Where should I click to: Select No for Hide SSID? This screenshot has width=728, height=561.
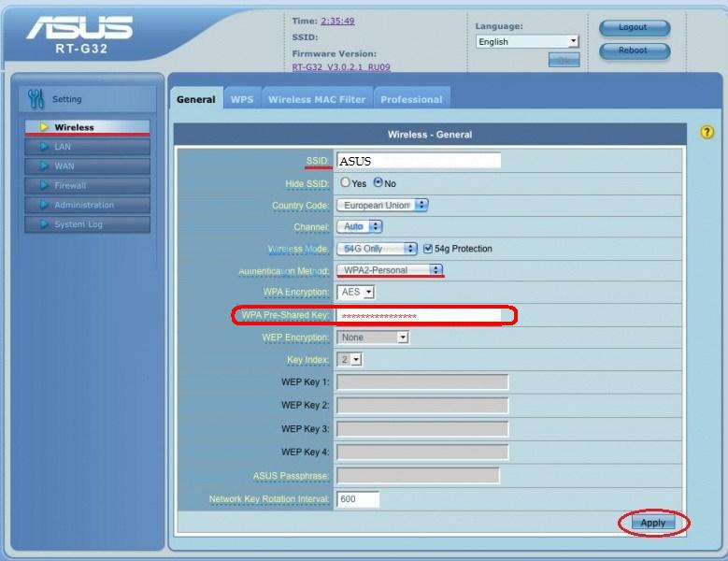tap(378, 182)
